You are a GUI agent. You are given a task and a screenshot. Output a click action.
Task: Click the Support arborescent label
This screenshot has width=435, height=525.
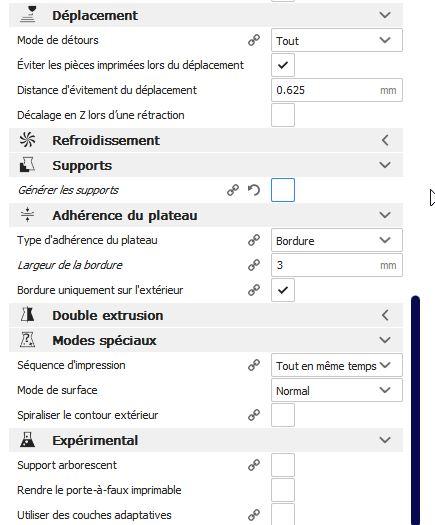(67, 465)
